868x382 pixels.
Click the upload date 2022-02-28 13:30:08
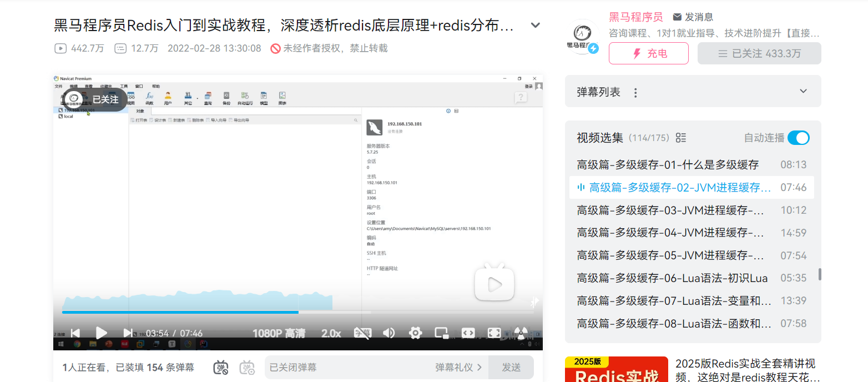click(x=214, y=48)
